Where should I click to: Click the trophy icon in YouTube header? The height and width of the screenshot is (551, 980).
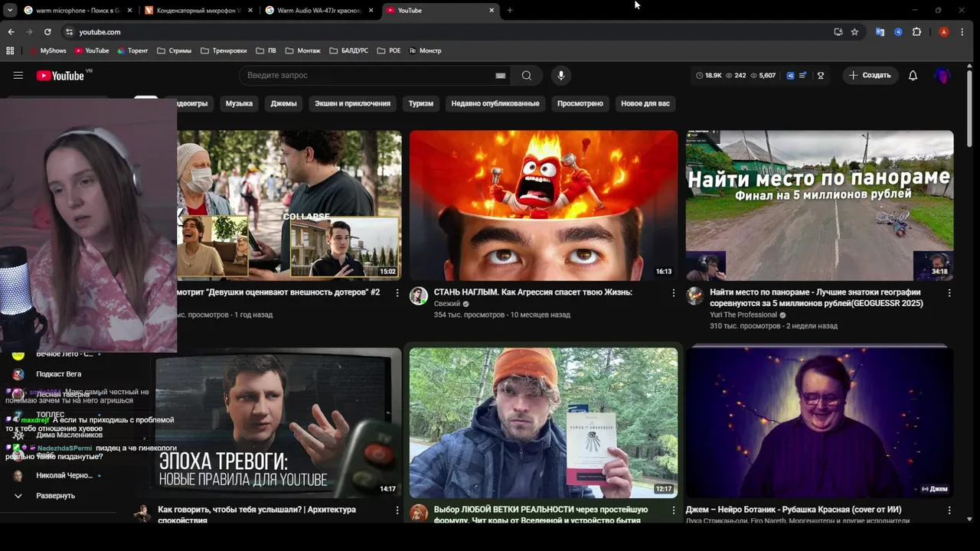pyautogui.click(x=821, y=76)
